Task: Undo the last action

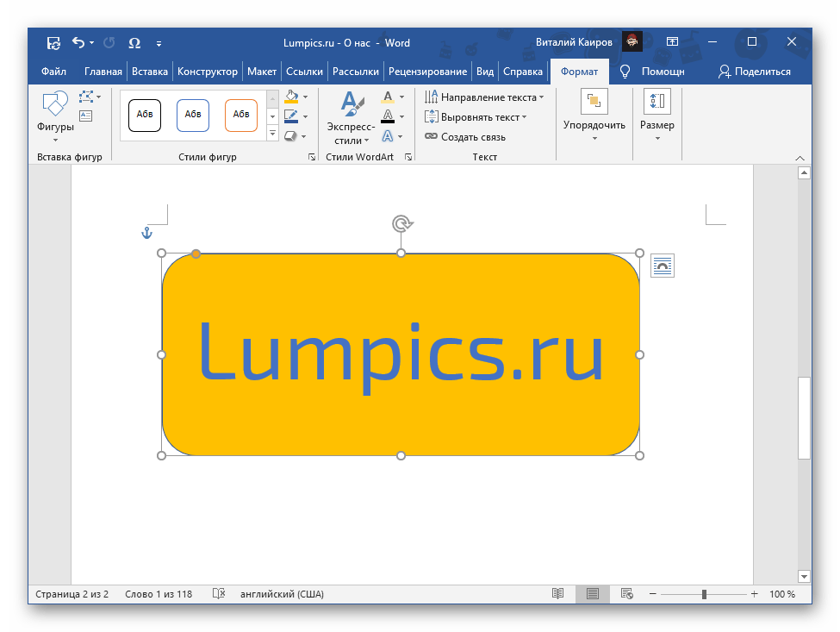Action: click(x=78, y=42)
